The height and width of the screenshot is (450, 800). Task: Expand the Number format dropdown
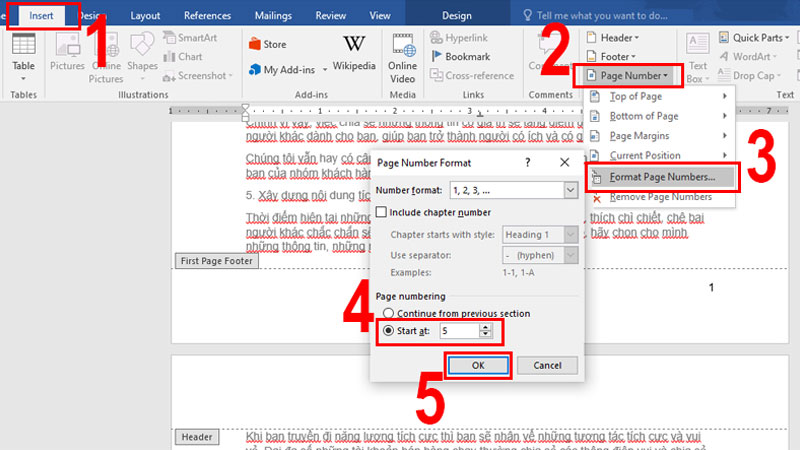(x=568, y=189)
